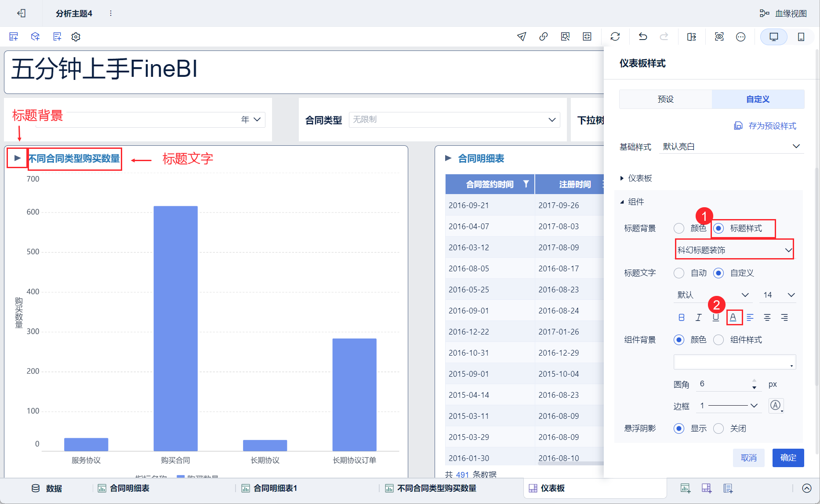The width and height of the screenshot is (820, 504).
Task: Open the 年 date granularity dropdown
Action: pos(252,119)
